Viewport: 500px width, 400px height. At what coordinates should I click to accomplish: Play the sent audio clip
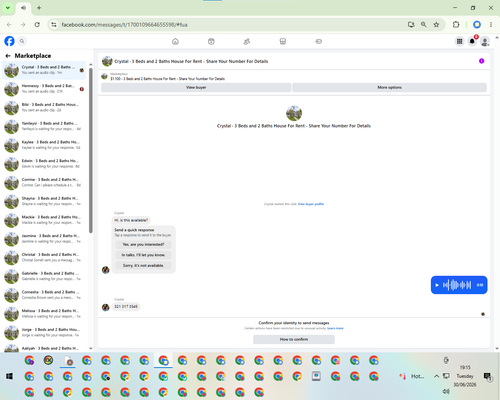coord(437,285)
